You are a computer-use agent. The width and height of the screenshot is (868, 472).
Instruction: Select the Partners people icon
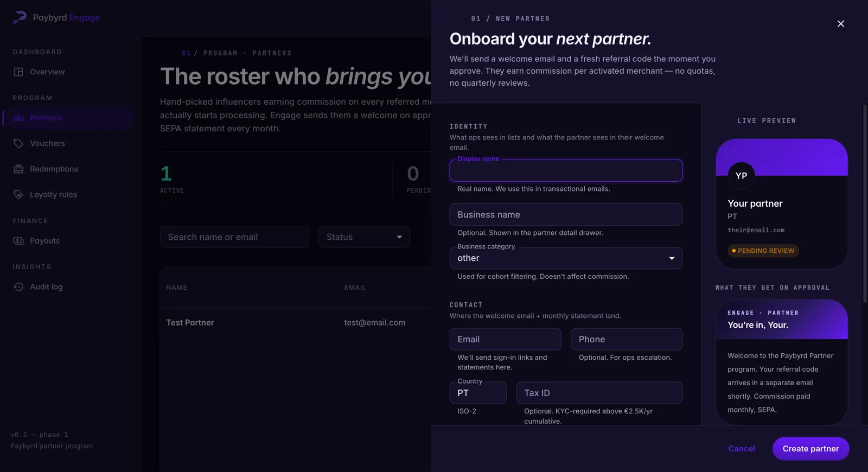[x=18, y=118]
